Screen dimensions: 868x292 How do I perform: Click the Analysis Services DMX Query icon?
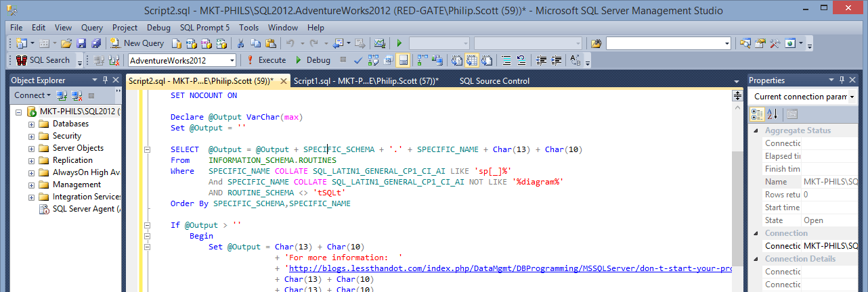point(206,43)
